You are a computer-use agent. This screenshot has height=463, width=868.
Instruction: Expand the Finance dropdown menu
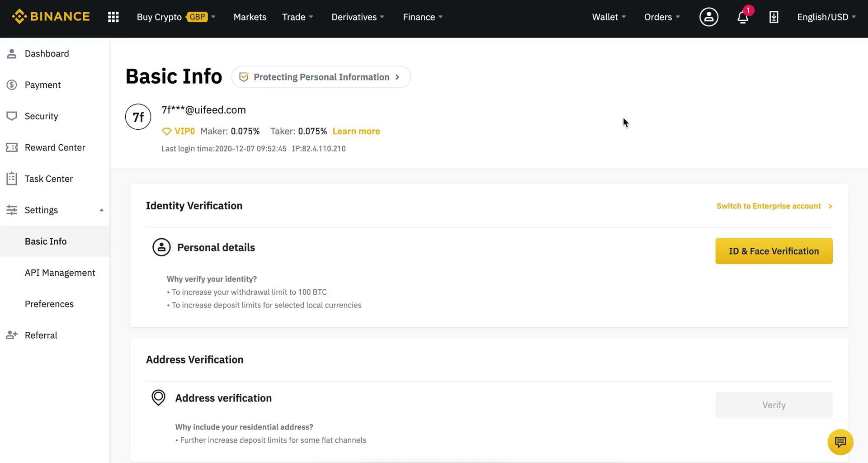click(423, 17)
